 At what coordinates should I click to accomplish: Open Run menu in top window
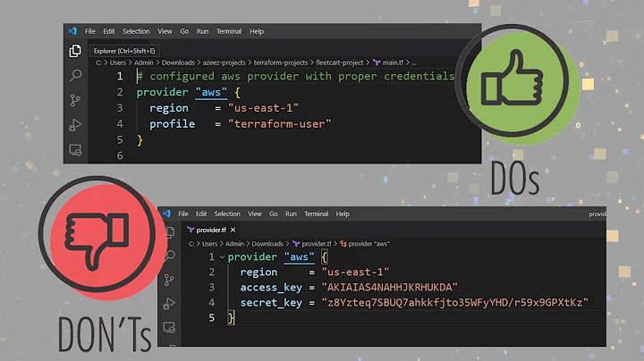pos(202,31)
